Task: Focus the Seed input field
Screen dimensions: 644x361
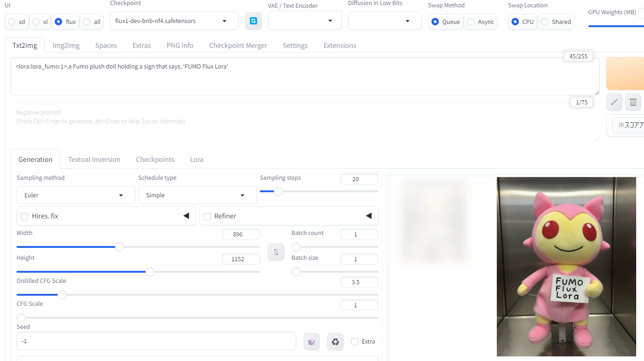Action: click(x=156, y=341)
